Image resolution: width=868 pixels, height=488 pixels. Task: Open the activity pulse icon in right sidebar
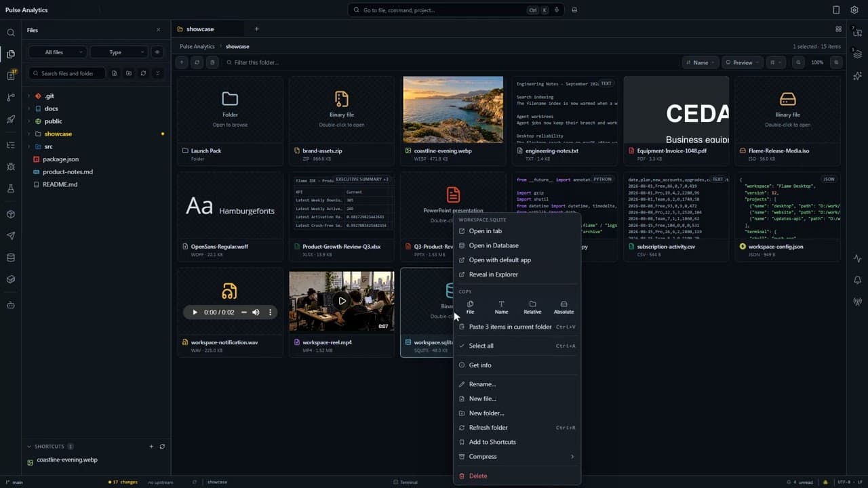click(857, 258)
